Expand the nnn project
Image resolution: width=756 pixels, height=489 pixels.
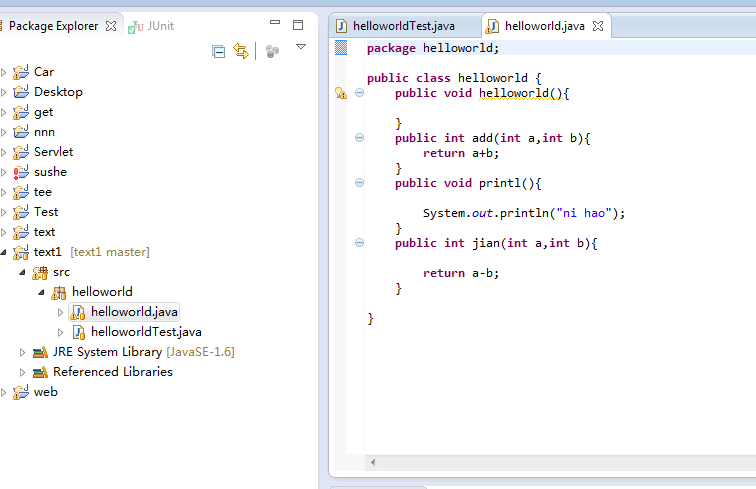(x=4, y=132)
